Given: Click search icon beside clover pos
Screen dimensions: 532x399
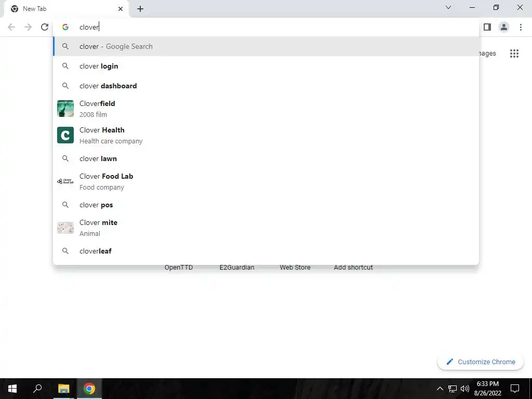Looking at the screenshot, I should click(x=65, y=205).
